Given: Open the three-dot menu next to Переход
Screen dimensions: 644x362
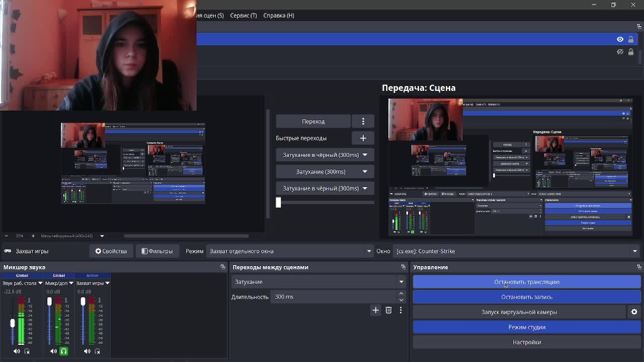Looking at the screenshot, I should click(x=363, y=121).
